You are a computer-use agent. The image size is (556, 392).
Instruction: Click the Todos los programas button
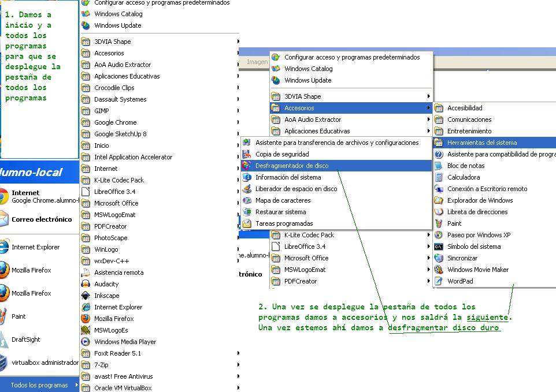[x=39, y=385]
